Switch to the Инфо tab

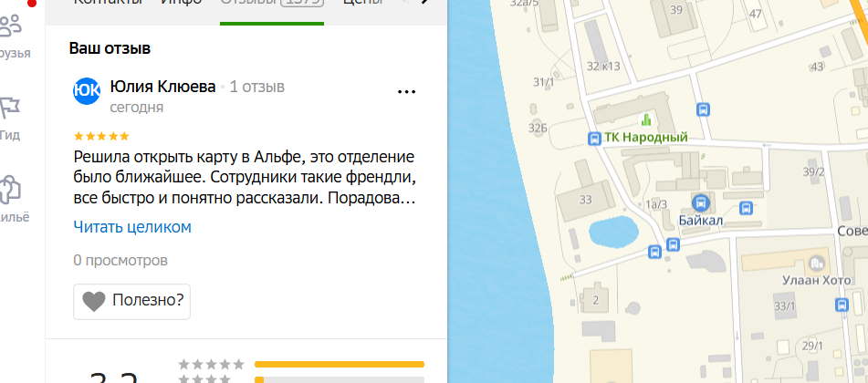[x=181, y=4]
